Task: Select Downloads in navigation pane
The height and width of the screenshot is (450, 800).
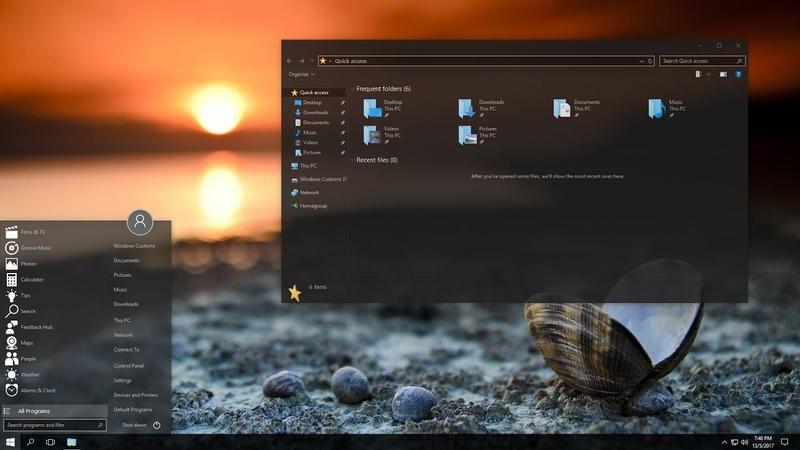Action: (x=314, y=112)
